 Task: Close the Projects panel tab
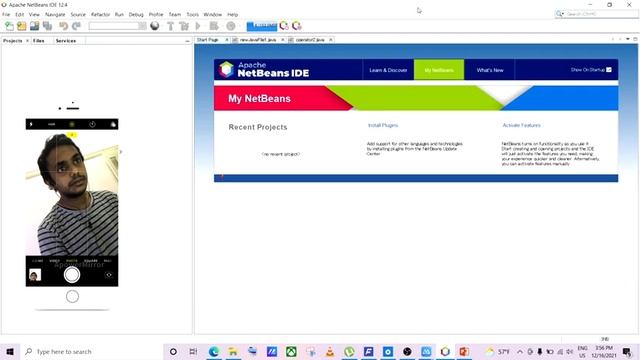pyautogui.click(x=27, y=41)
